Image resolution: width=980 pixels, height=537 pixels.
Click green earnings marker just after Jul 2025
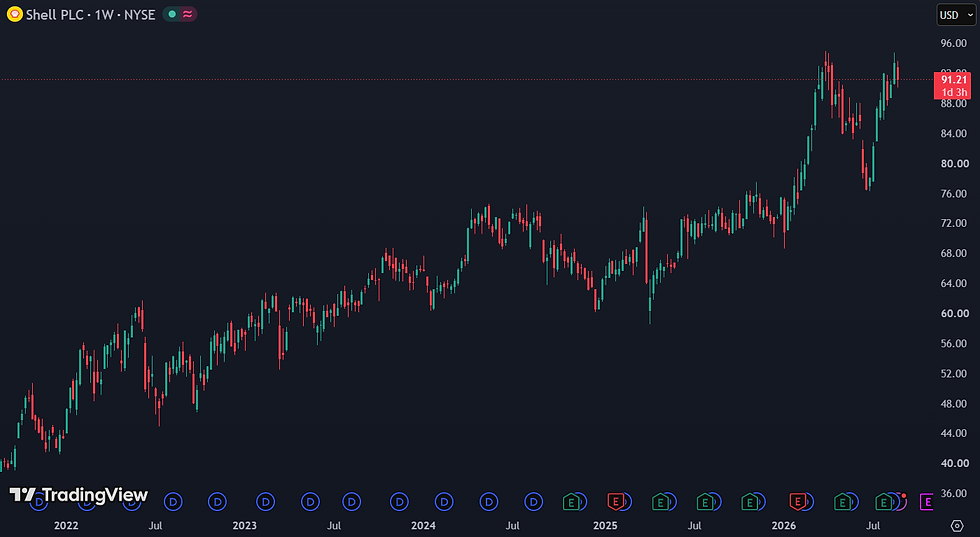pos(705,501)
